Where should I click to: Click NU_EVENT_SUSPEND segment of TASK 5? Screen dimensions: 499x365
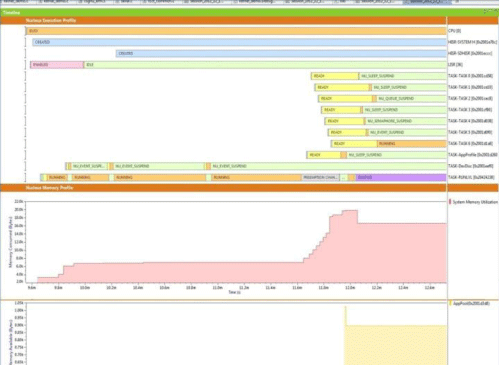[407, 133]
